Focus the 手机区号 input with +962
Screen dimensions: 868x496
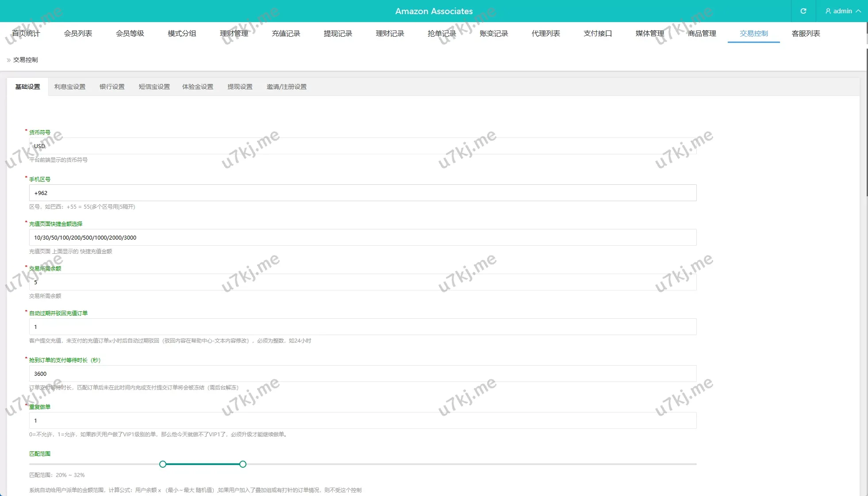pos(363,193)
